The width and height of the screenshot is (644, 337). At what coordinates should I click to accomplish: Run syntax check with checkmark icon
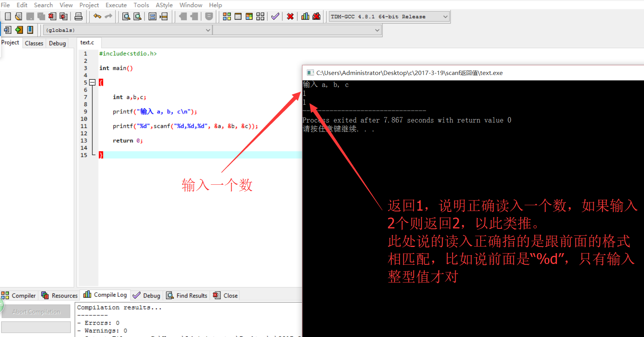(x=275, y=16)
